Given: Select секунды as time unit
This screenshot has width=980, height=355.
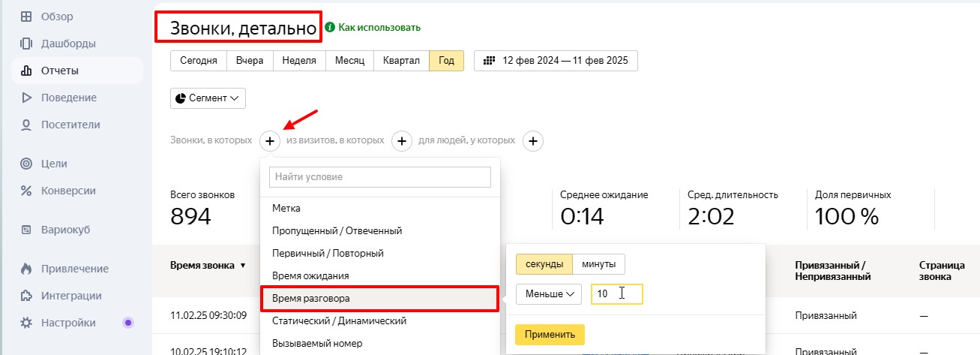Looking at the screenshot, I should 544,264.
